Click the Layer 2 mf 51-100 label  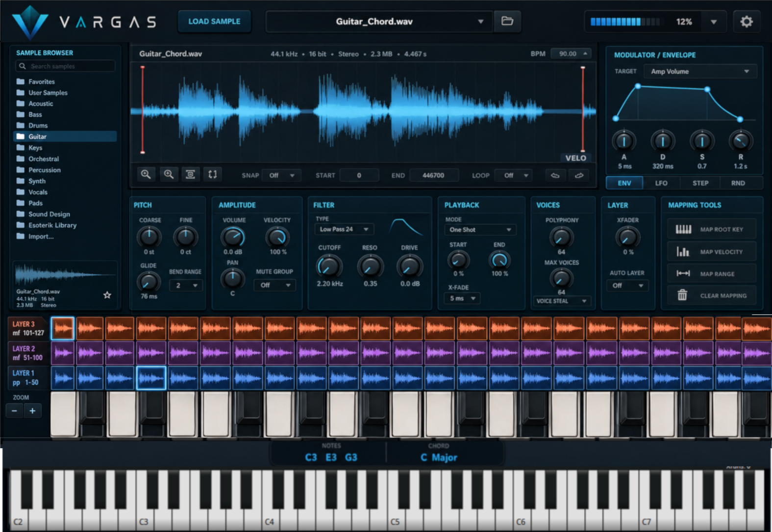28,353
